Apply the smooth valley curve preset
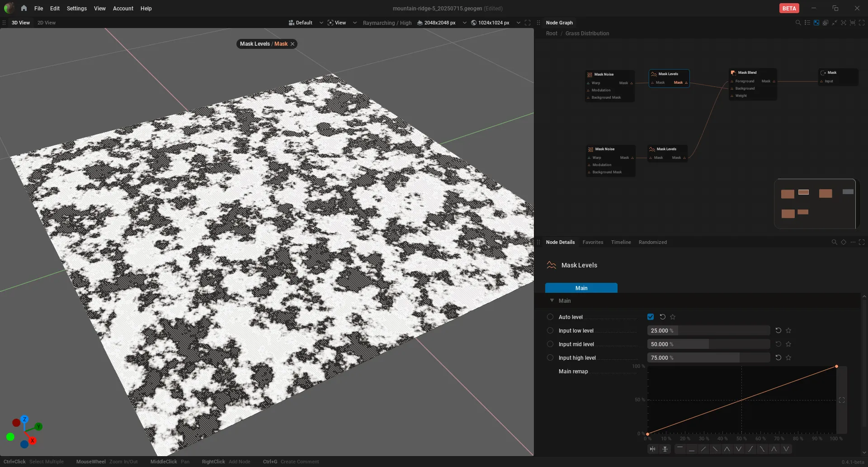 pos(786,449)
